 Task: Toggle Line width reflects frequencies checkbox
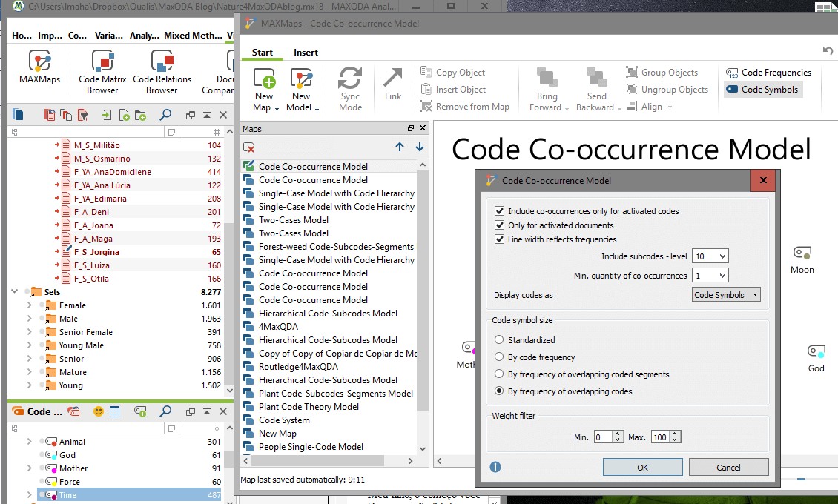click(500, 239)
